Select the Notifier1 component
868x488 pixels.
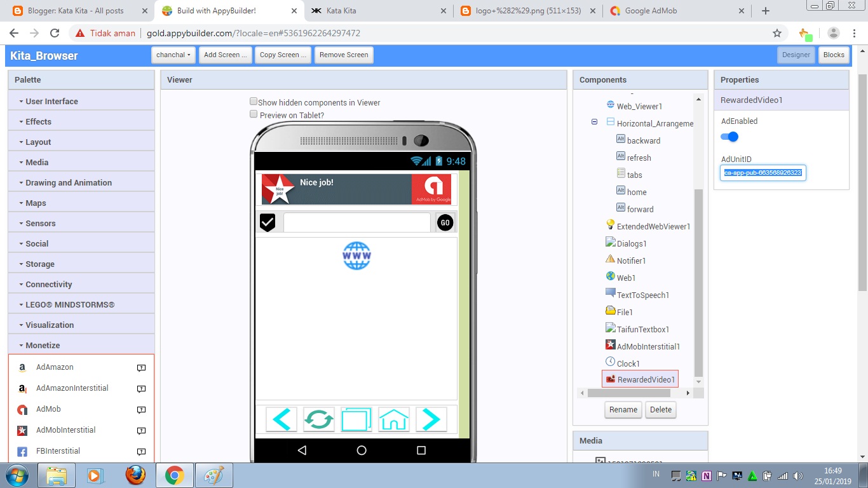point(632,260)
